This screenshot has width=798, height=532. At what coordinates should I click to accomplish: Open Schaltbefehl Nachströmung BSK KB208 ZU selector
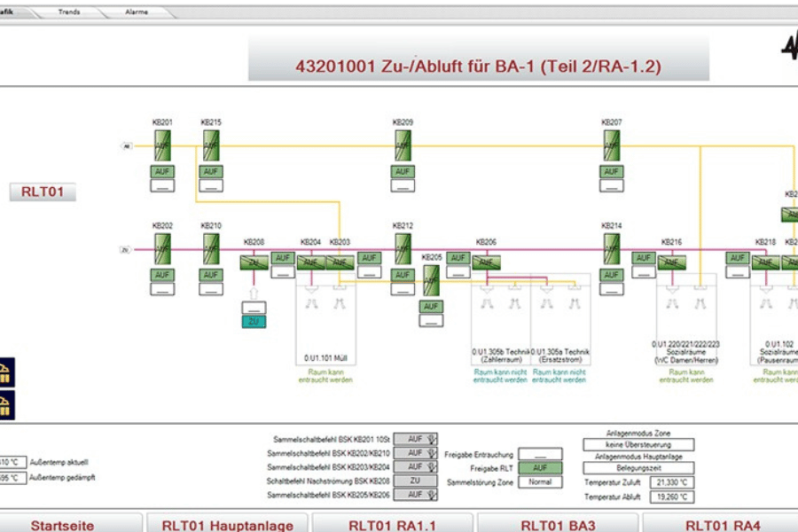click(x=416, y=481)
